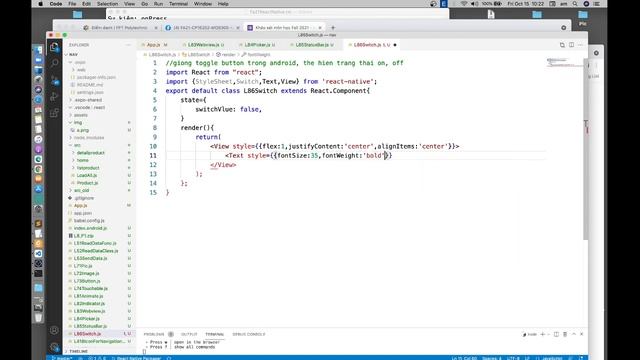
Task: Open the Source Control view
Action: (54, 80)
